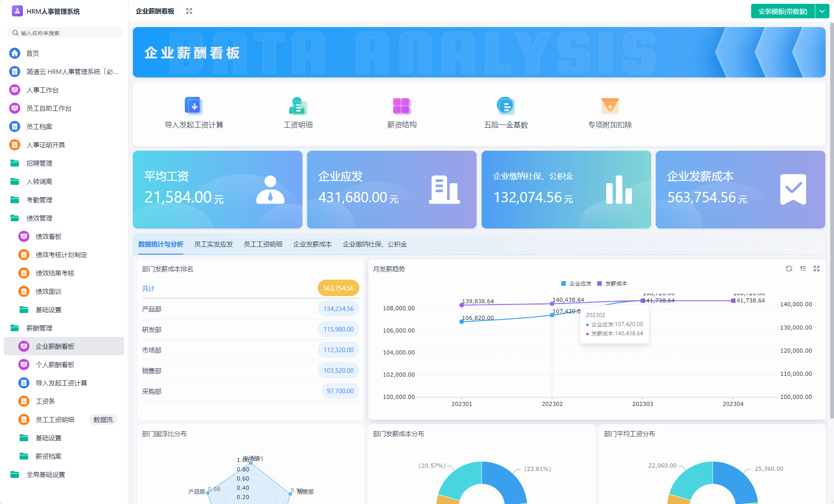Click the 安装模板(带数据) button

tap(782, 11)
